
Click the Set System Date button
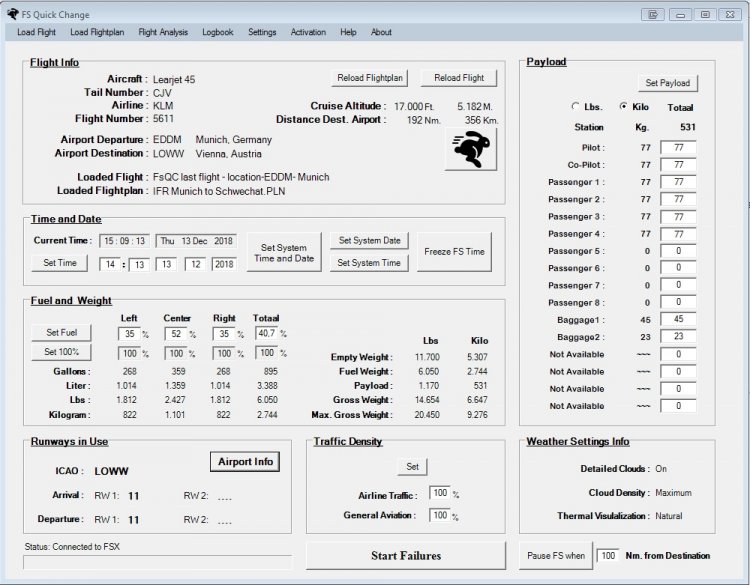369,241
